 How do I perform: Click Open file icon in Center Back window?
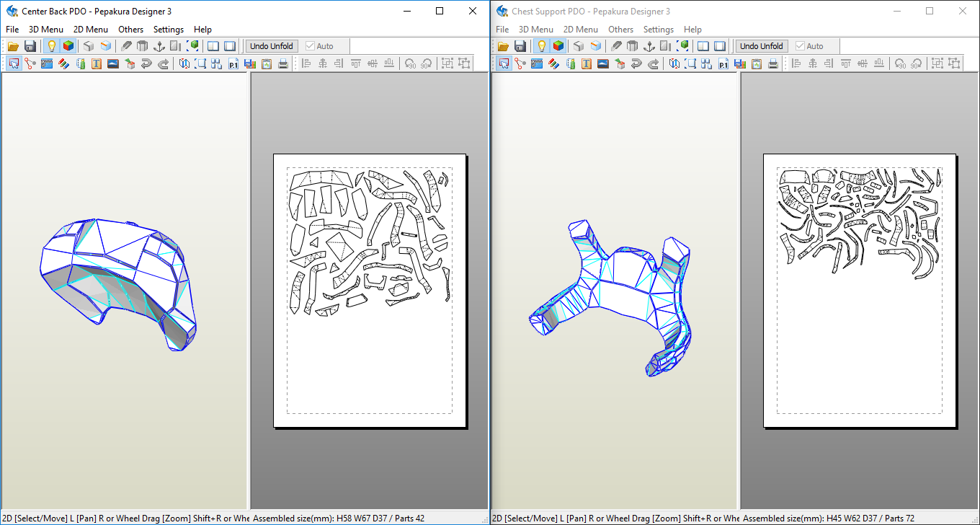coord(13,46)
